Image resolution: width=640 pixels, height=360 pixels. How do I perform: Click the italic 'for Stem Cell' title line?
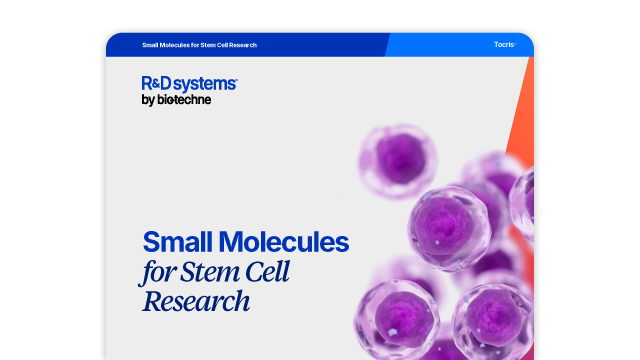[214, 272]
